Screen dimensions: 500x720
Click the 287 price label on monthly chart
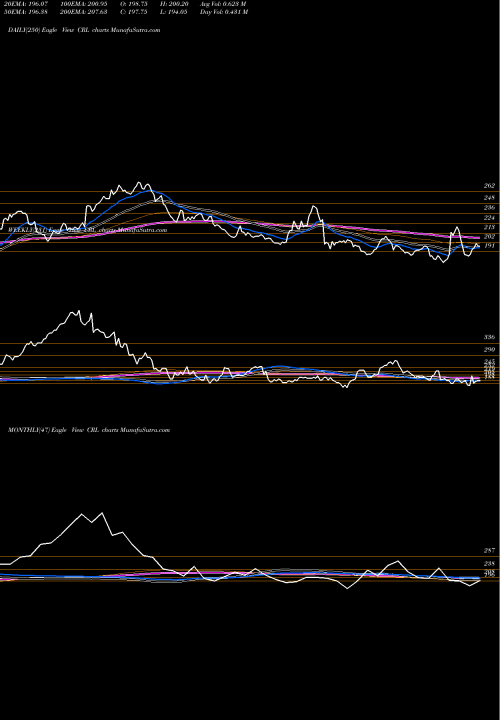[489, 550]
